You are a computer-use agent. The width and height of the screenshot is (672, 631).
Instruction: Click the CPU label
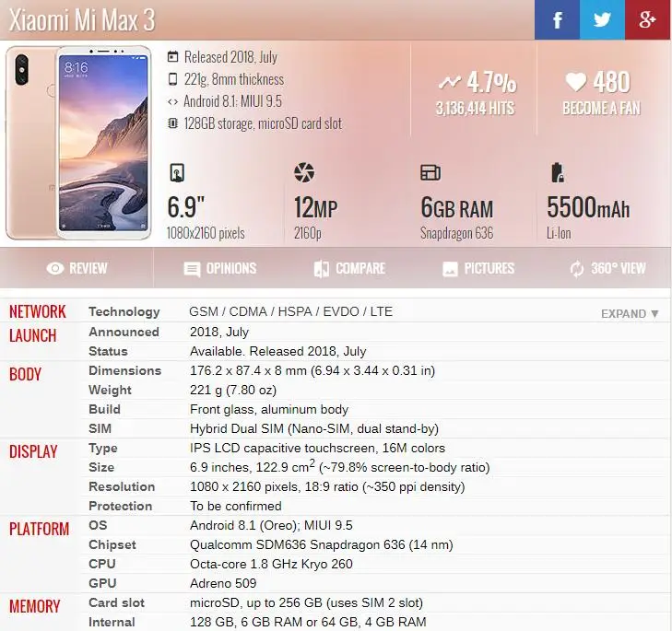[x=102, y=564]
